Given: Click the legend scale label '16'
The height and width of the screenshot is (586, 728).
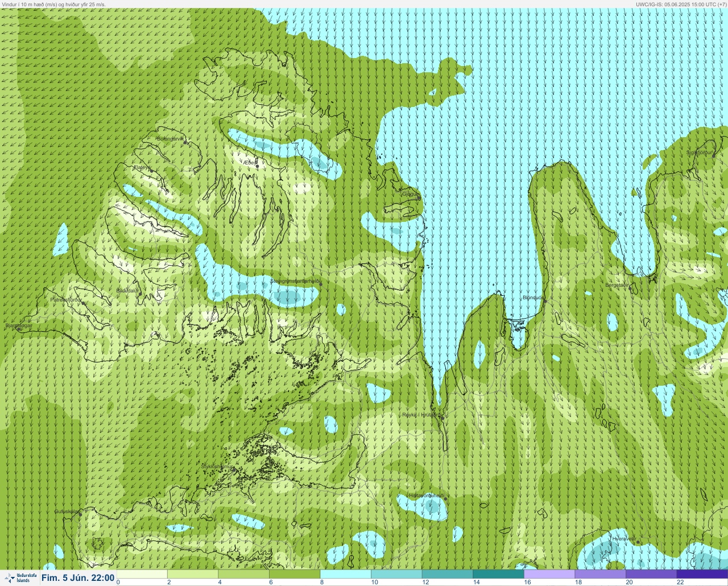Looking at the screenshot, I should click(527, 582).
